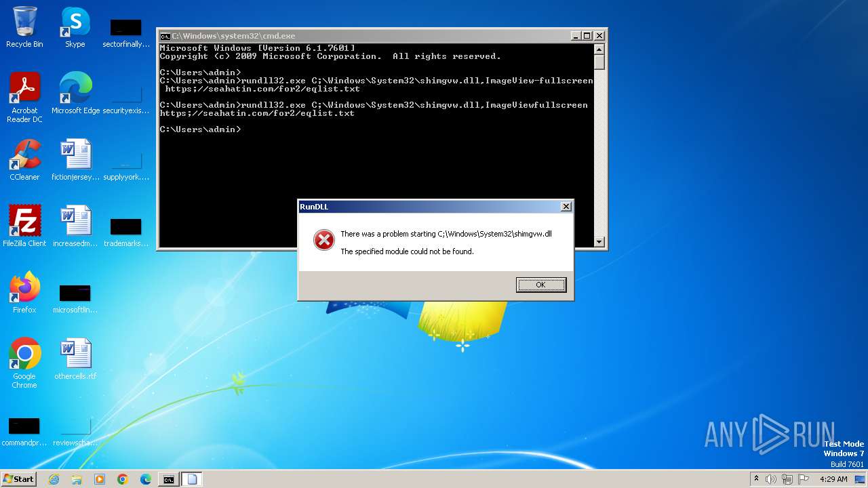Open Edge from the taskbar
868x488 pixels.
click(x=146, y=479)
